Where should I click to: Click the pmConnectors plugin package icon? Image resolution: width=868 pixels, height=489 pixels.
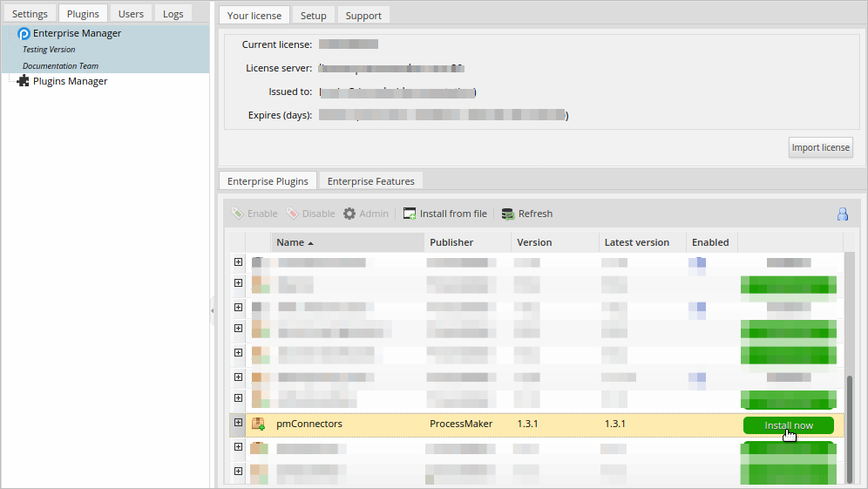tap(258, 424)
